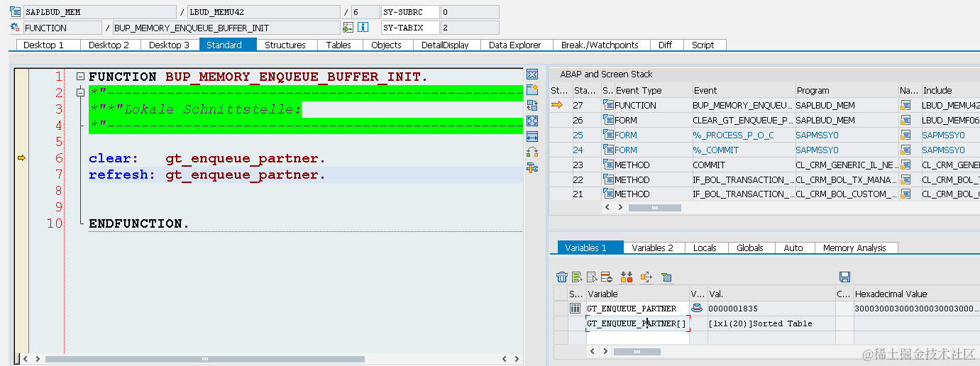Click the table icon left of GT_ENQUEUE_PARTNER
980x366 pixels.
tap(576, 309)
